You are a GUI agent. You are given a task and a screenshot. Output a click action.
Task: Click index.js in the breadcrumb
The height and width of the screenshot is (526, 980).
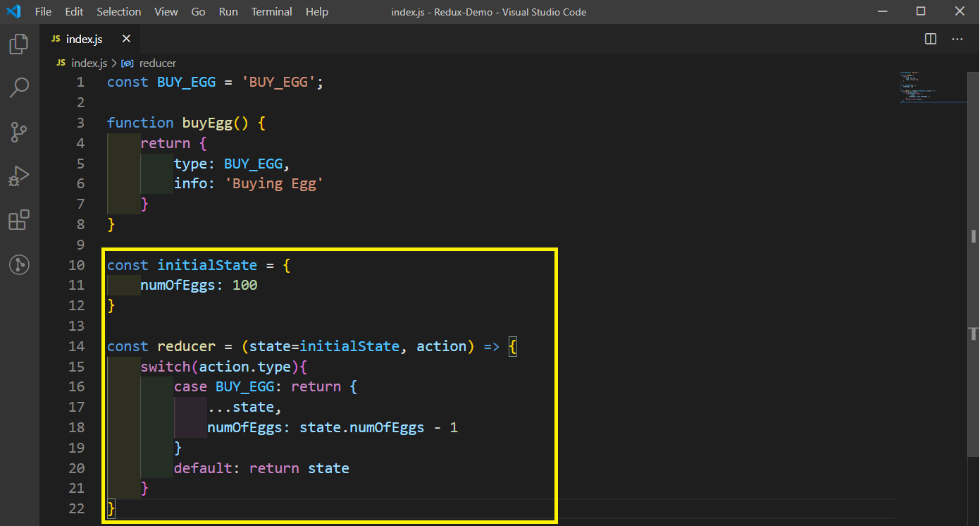tap(89, 63)
